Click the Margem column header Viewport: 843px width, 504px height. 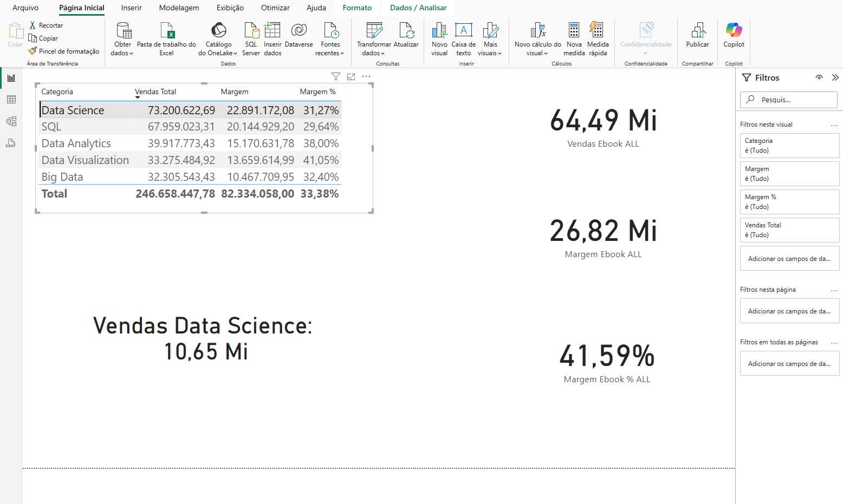235,92
